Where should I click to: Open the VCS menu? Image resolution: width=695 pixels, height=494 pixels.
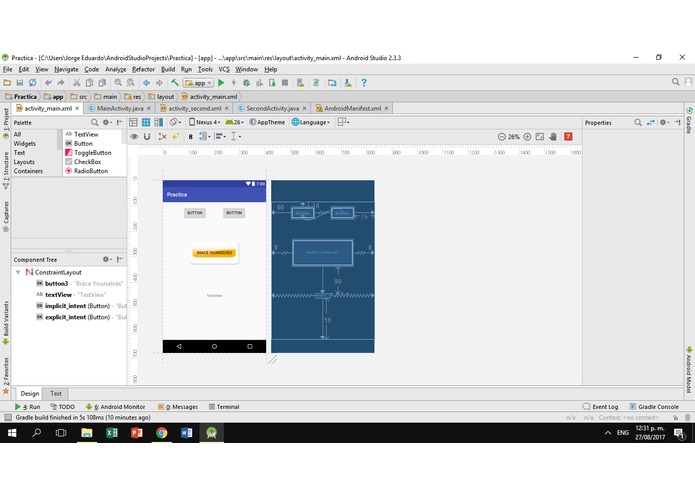tap(224, 69)
